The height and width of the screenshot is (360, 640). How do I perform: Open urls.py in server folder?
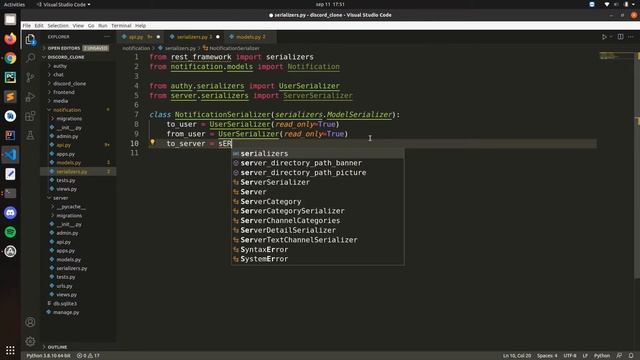(x=64, y=286)
